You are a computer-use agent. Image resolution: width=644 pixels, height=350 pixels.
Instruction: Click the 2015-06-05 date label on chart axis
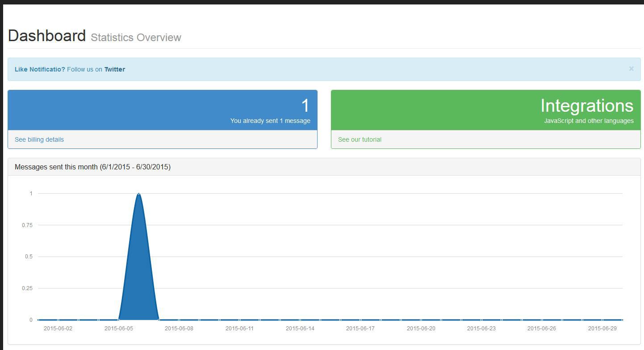(x=118, y=329)
